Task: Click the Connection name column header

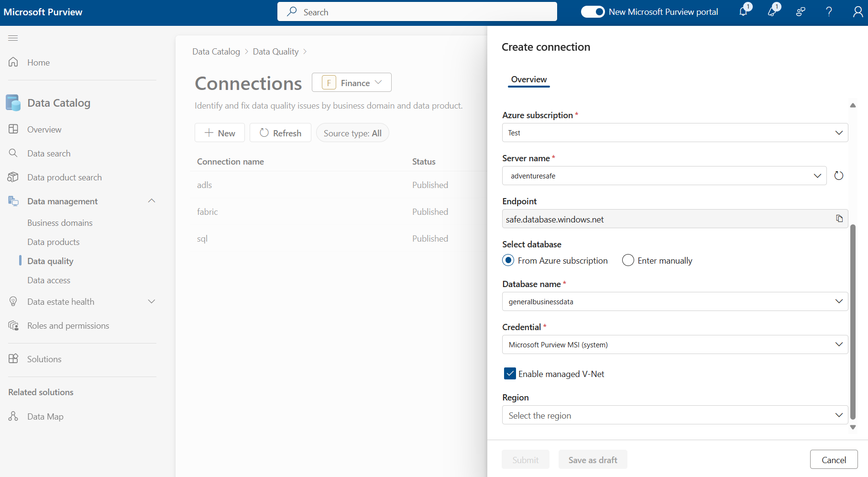Action: click(x=231, y=161)
